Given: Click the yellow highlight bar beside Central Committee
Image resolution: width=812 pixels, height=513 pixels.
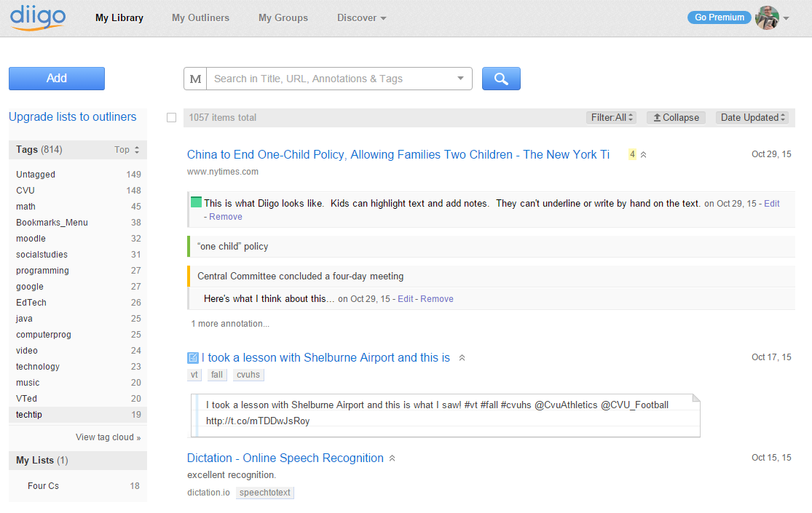Looking at the screenshot, I should [x=189, y=276].
